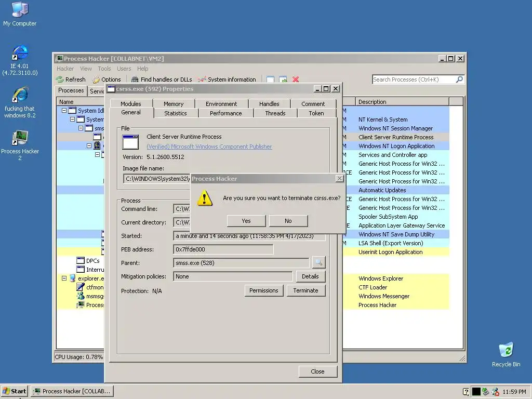Viewport: 532px width, 399px height.
Task: Collapse the explorer.exe process node
Action: point(64,278)
